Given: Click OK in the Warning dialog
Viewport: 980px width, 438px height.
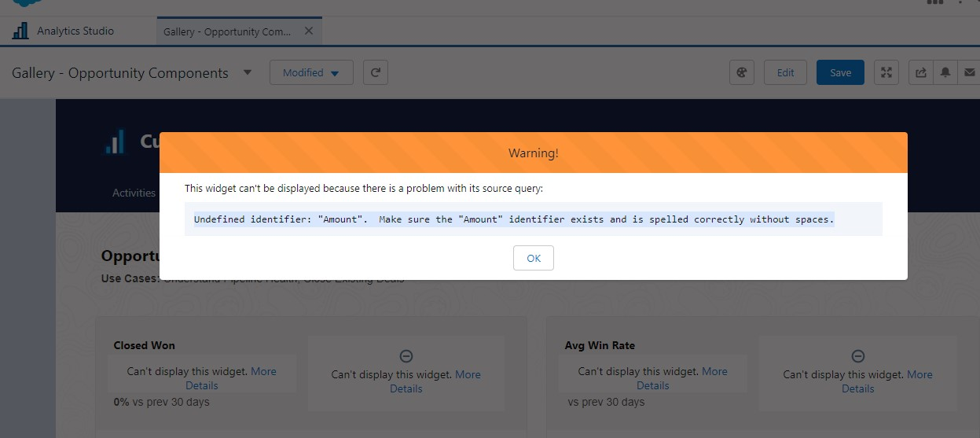Looking at the screenshot, I should (534, 258).
